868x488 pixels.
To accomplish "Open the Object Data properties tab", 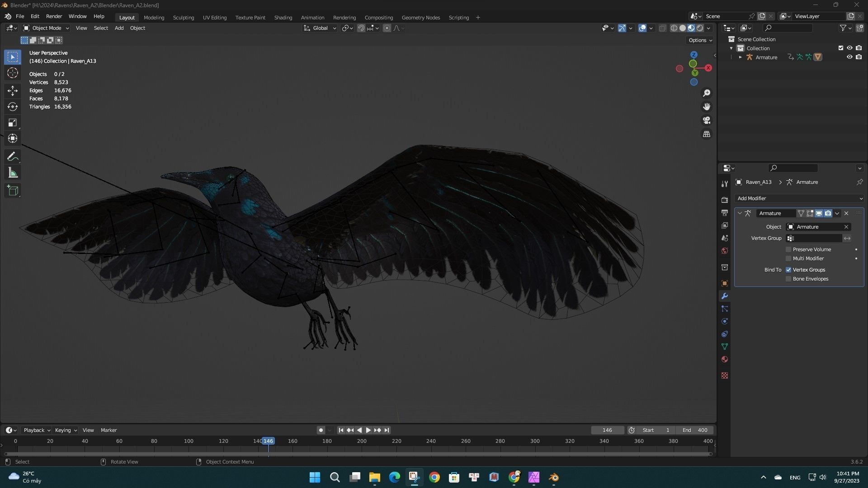I will (725, 347).
